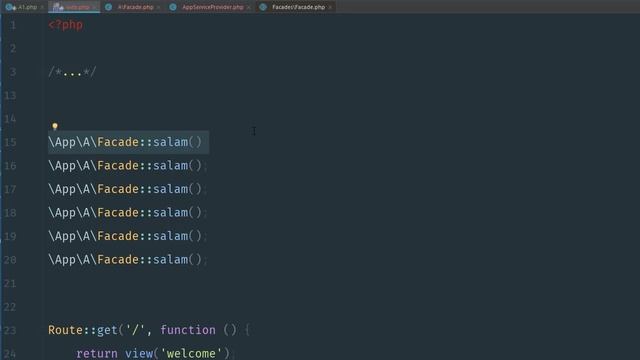Image resolution: width=640 pixels, height=360 pixels.
Task: Close the Facades\Facade.php tab
Action: pos(330,7)
